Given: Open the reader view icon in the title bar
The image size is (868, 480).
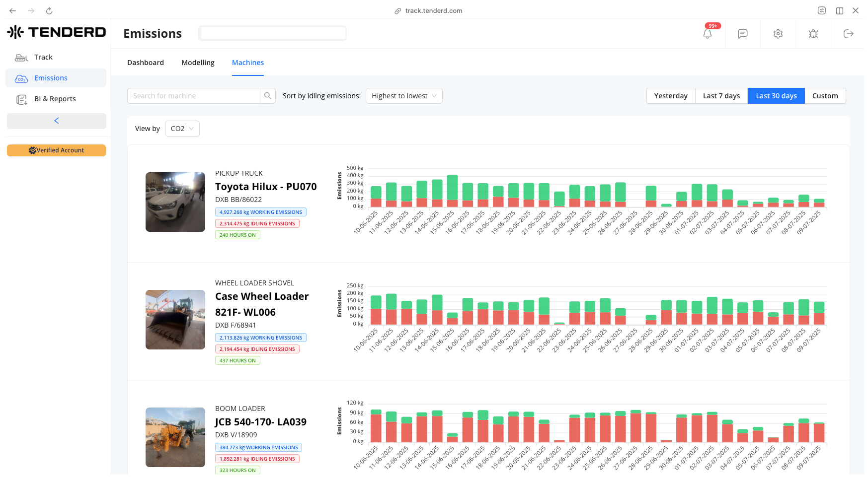Looking at the screenshot, I should click(822, 10).
